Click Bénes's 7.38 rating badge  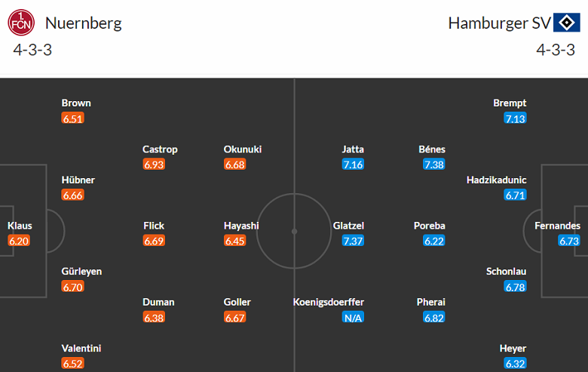pos(433,164)
